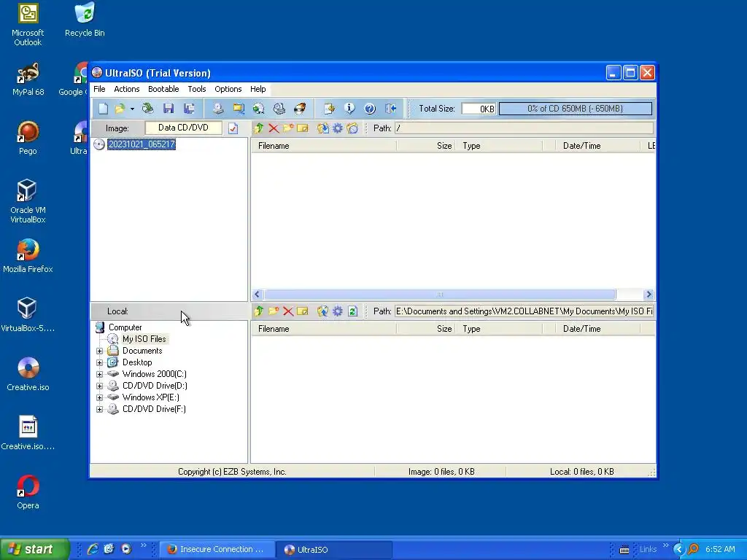
Task: Open the Actions menu
Action: [x=127, y=89]
